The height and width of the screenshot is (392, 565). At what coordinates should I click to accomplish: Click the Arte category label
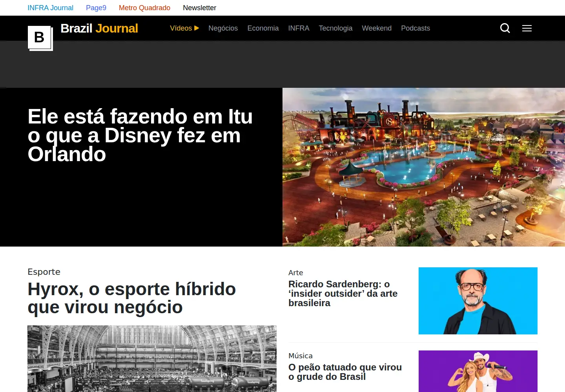pos(296,272)
